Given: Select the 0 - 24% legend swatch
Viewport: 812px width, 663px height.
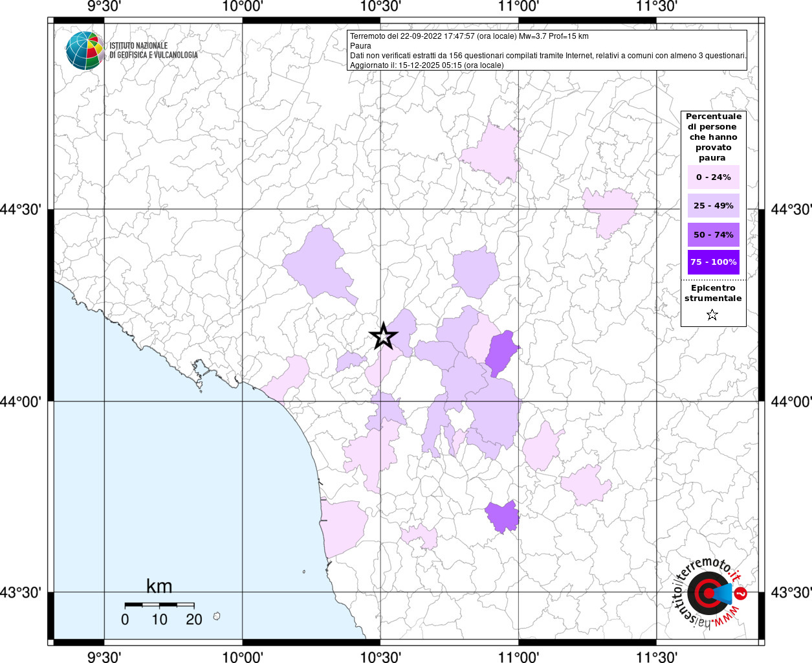Looking at the screenshot, I should (x=713, y=177).
